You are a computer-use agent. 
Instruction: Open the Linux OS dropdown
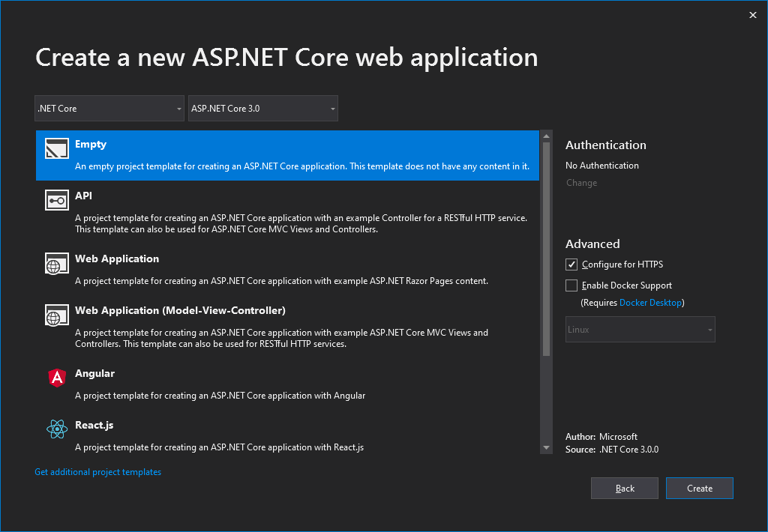[640, 330]
